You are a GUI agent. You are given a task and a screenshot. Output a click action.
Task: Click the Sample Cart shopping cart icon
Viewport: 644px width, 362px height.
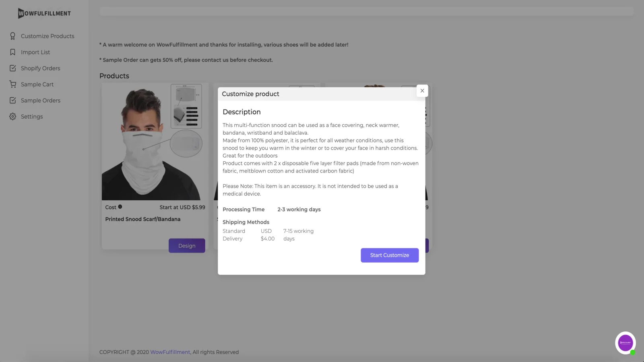pos(13,84)
